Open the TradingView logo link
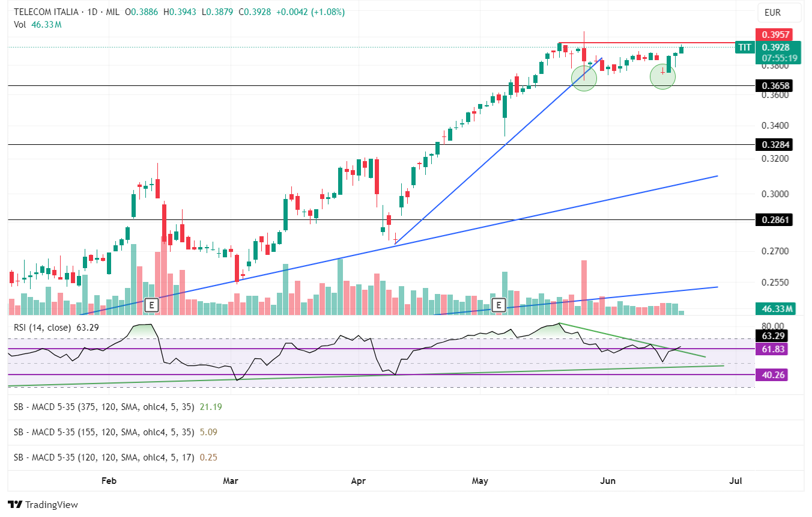The width and height of the screenshot is (812, 517). [43, 504]
